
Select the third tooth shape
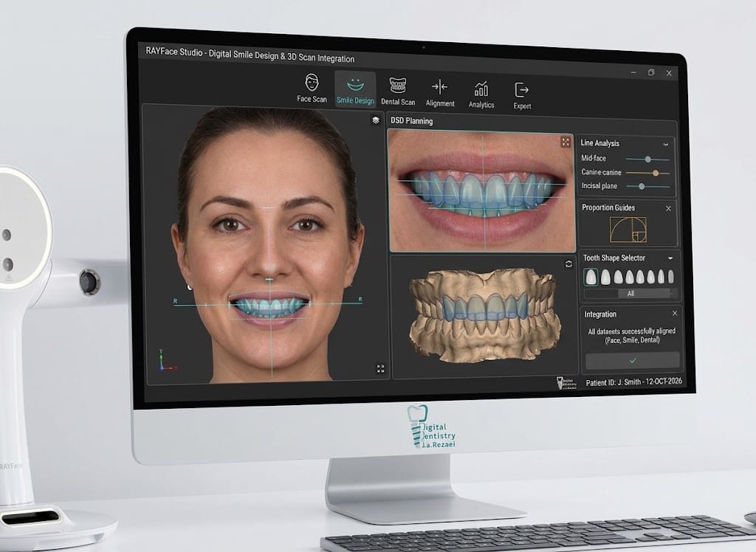click(x=618, y=277)
